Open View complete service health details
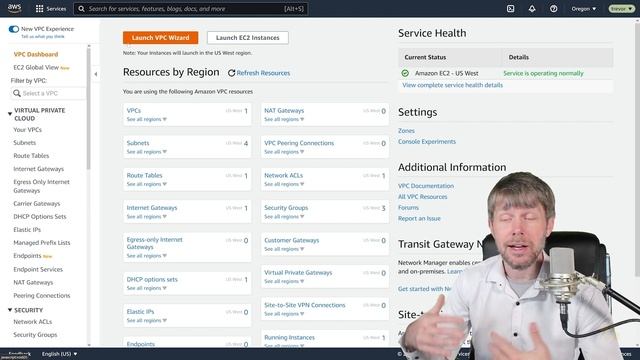Image resolution: width=640 pixels, height=360 pixels. 452,85
